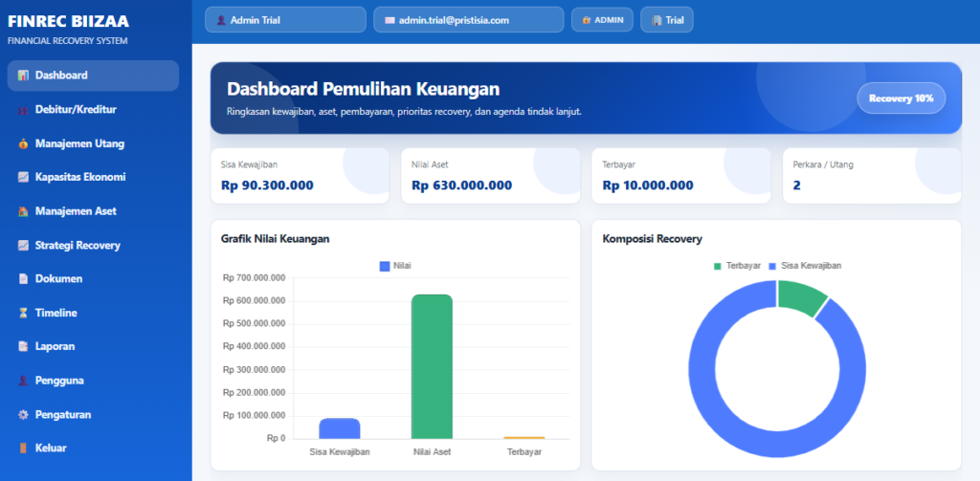Click the money bag icon beside Manajemen Utang
The height and width of the screenshot is (481, 980).
(x=23, y=144)
